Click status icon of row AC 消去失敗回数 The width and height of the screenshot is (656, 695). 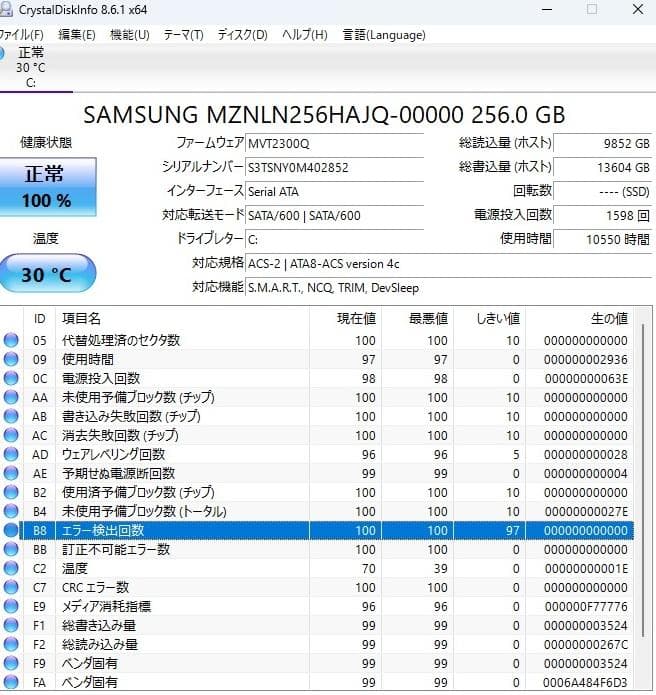11,435
